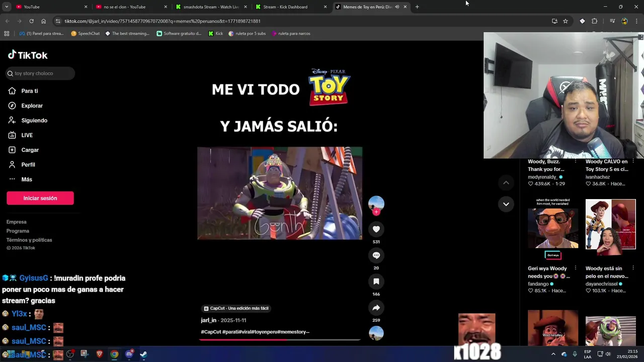Open the tab search dropdown arrow
644x362 pixels.
point(7,7)
